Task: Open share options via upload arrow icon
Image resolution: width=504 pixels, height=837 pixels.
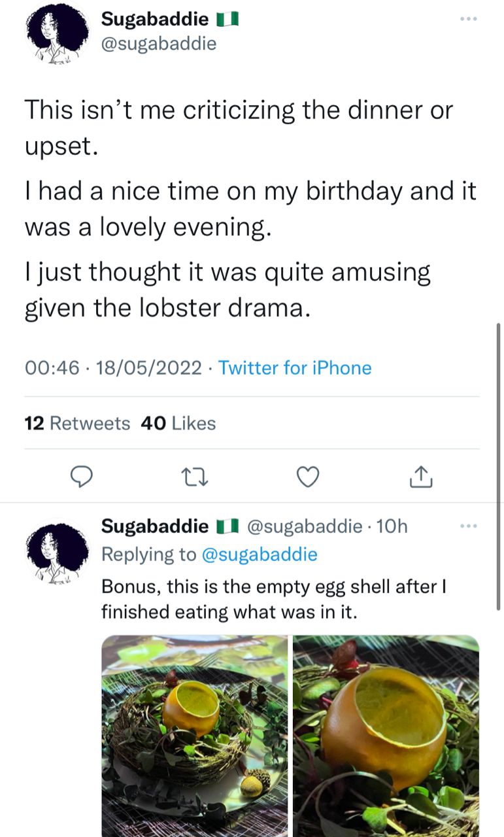Action: [421, 479]
